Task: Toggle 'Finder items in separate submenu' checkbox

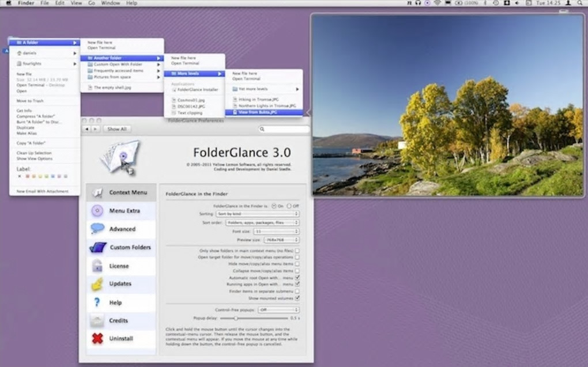Action: click(x=297, y=292)
